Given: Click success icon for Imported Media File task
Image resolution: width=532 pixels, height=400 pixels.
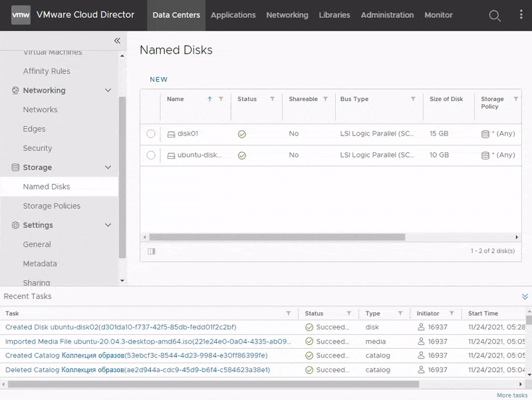Looking at the screenshot, I should [x=309, y=342].
